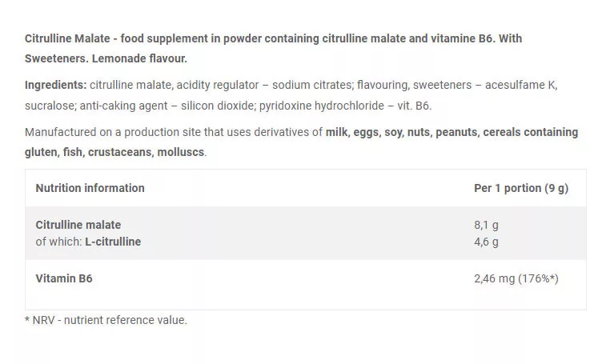This screenshot has width=610, height=364.
Task: Click the "4,6 g" value cell
Action: tap(487, 242)
